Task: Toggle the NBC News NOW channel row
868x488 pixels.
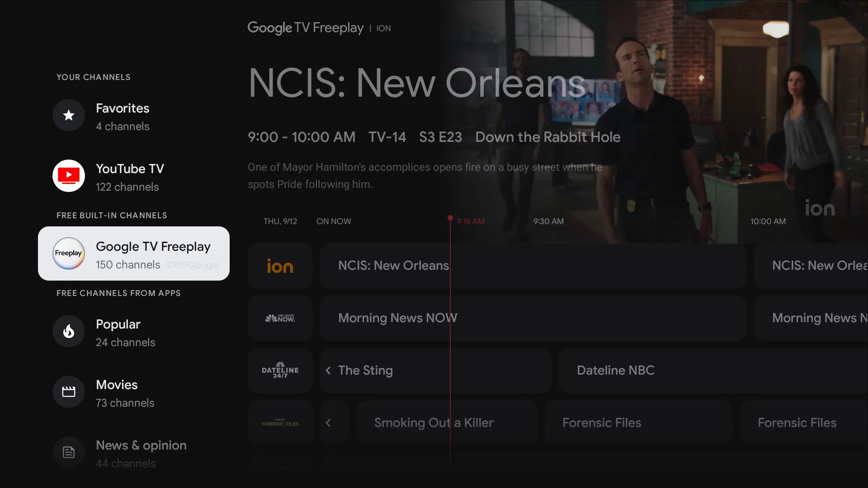Action: coord(279,318)
